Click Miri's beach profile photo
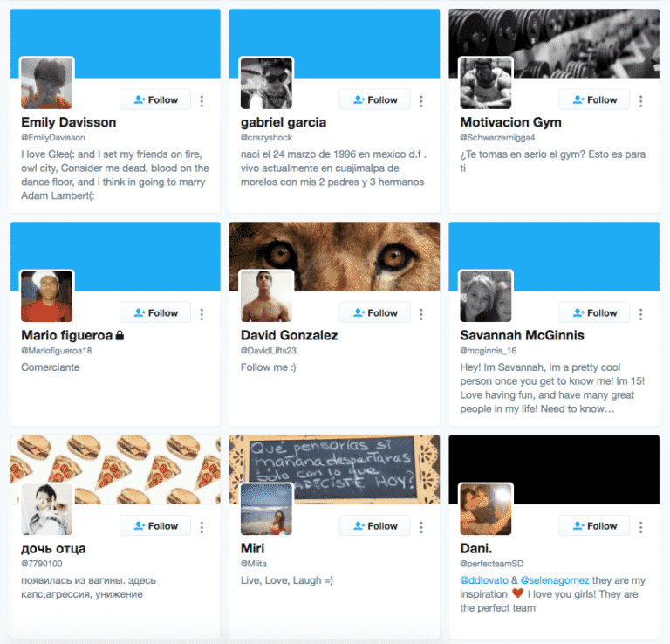This screenshot has width=670, height=644. pos(266,509)
